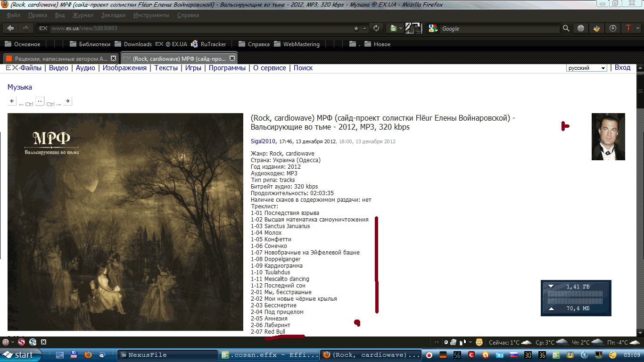Click the red T toolbar icon

coord(628,28)
